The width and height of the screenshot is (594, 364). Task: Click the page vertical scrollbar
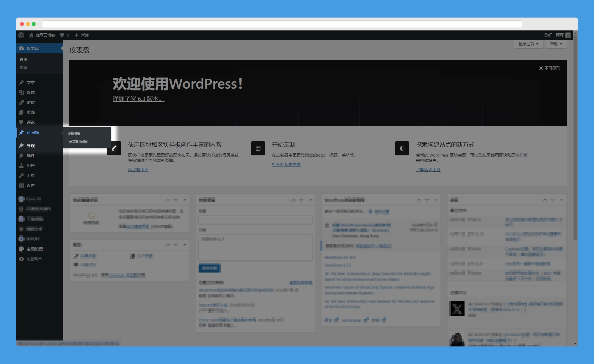click(575, 138)
